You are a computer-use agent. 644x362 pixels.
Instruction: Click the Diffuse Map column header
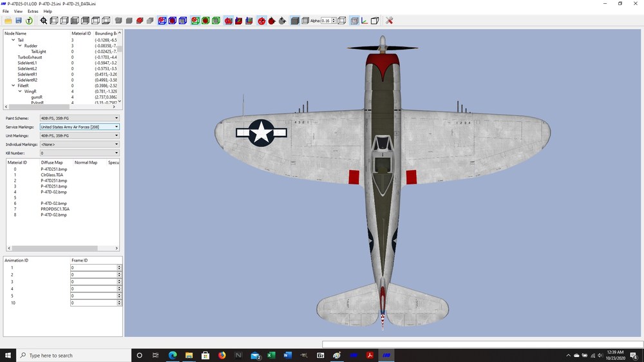coord(52,162)
